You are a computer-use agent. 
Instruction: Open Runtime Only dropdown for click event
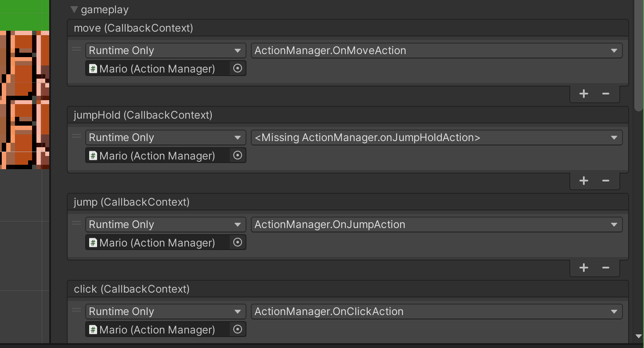pyautogui.click(x=166, y=312)
